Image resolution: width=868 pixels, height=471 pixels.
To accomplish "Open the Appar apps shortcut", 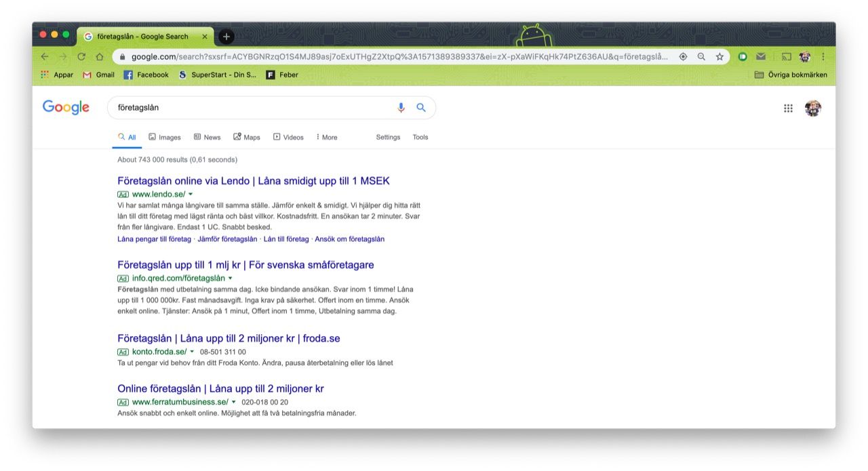I will pos(57,75).
